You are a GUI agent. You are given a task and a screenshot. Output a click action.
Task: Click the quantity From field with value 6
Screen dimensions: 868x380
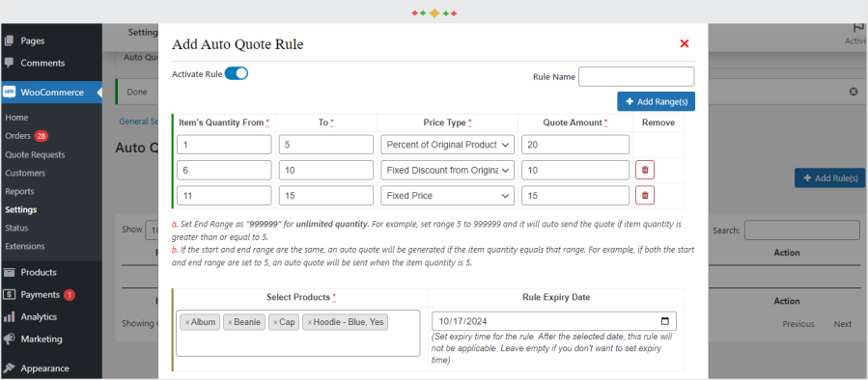pyautogui.click(x=224, y=171)
